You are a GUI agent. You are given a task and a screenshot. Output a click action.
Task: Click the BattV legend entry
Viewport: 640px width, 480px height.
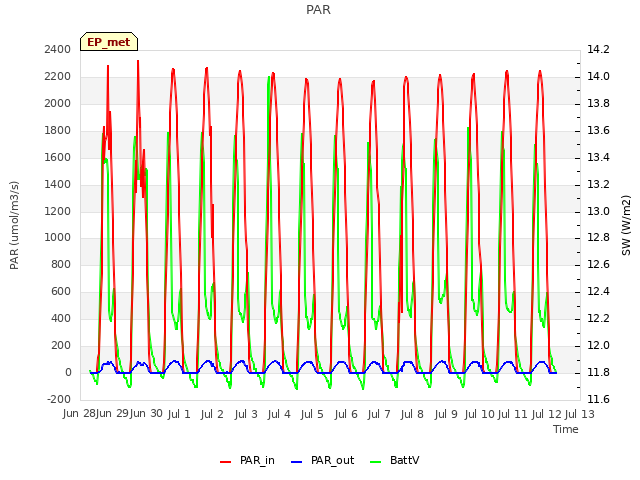395,460
